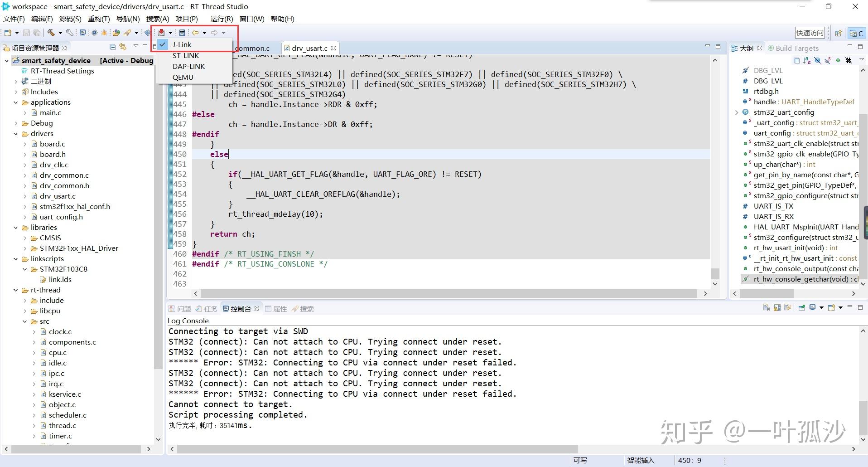The image size is (868, 467).
Task: Click the Save icon in toolbar
Action: (26, 33)
